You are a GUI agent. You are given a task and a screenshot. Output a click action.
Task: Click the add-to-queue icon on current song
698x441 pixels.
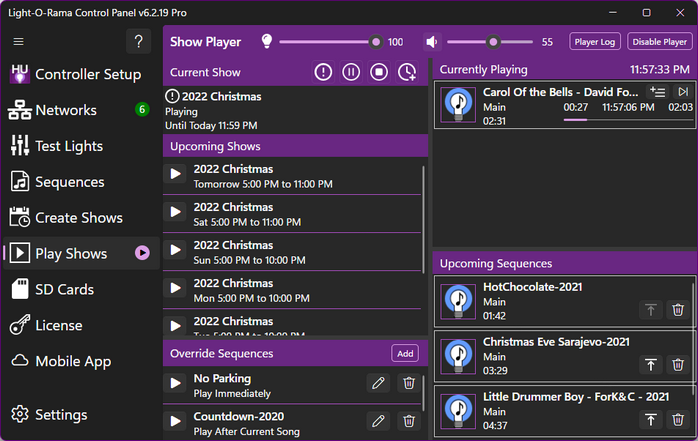tap(657, 92)
